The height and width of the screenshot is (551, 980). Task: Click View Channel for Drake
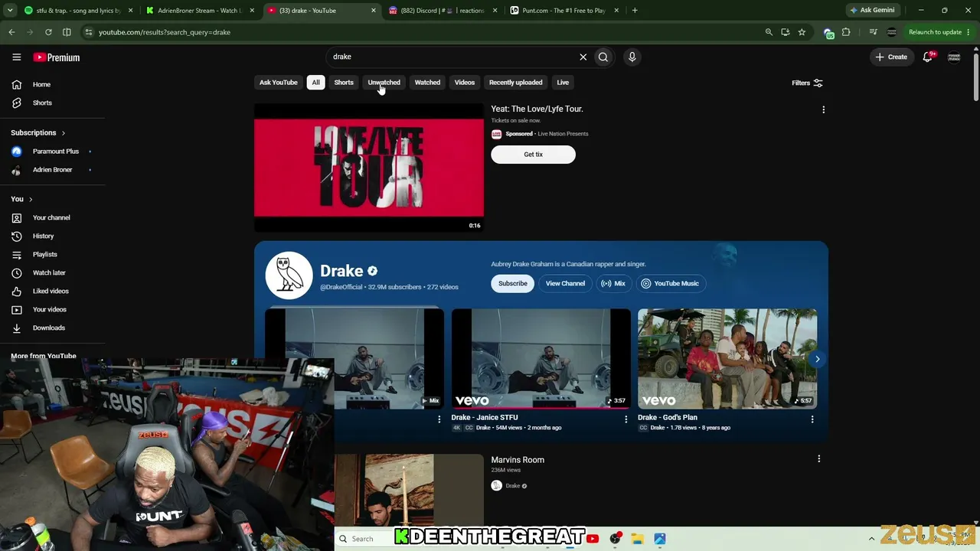click(565, 283)
